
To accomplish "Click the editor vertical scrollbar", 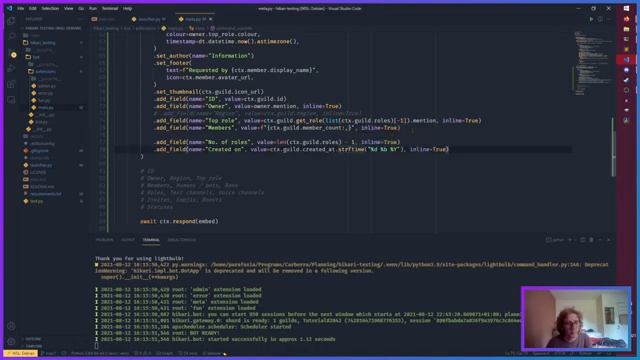I will pos(613,147).
